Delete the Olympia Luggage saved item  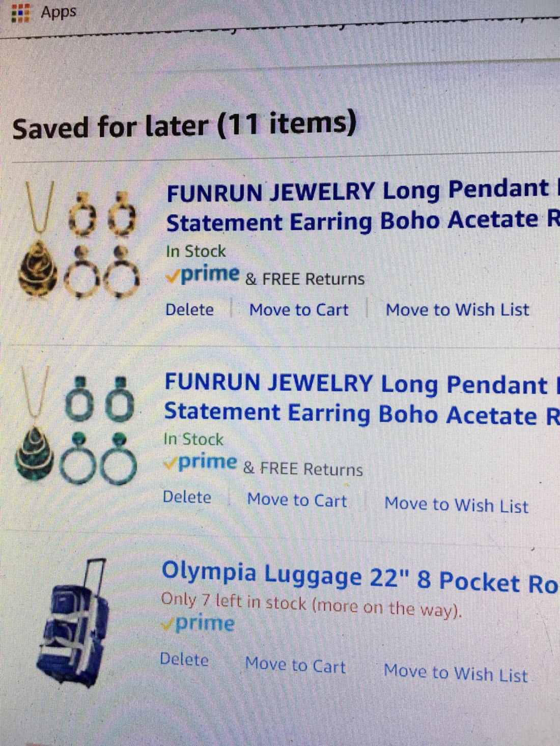click(184, 659)
